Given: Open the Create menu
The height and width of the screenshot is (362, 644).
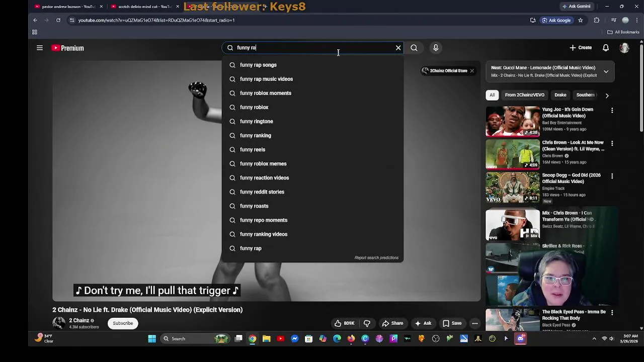Looking at the screenshot, I should [x=581, y=48].
